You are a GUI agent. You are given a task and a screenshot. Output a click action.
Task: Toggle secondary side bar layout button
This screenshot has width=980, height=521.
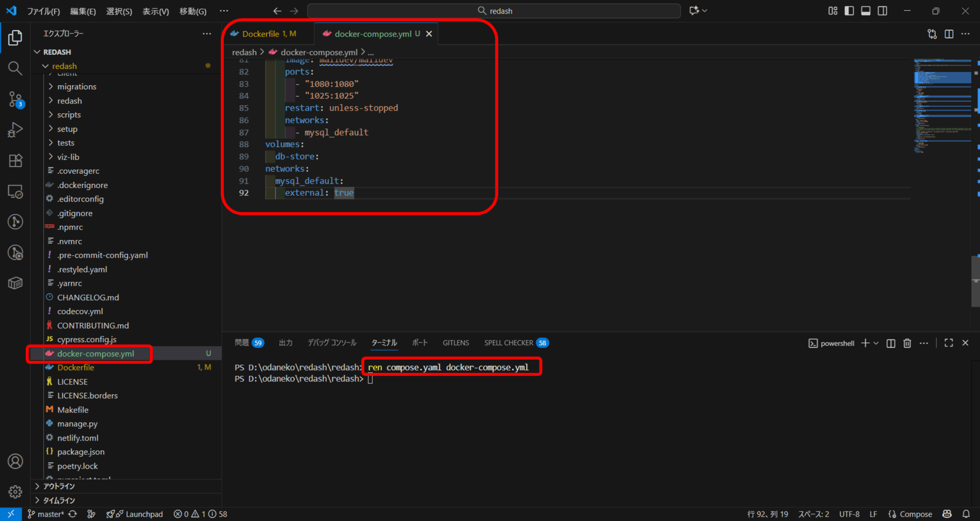coord(882,11)
